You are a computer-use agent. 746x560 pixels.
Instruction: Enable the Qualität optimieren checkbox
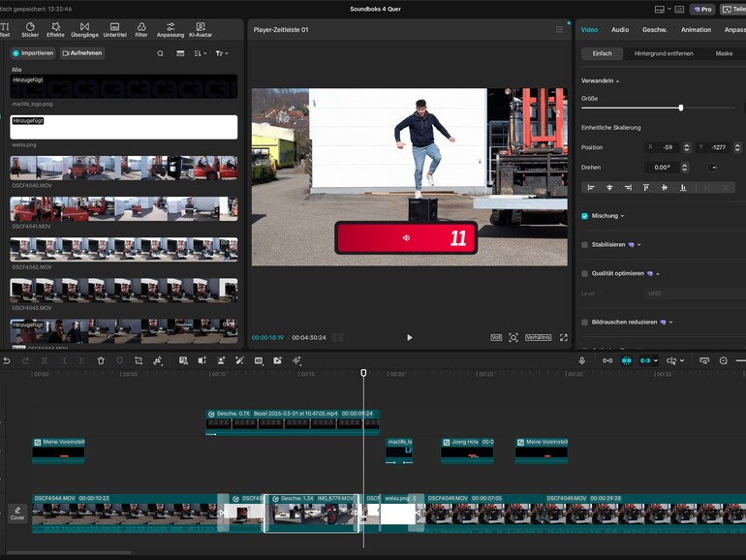click(x=585, y=273)
